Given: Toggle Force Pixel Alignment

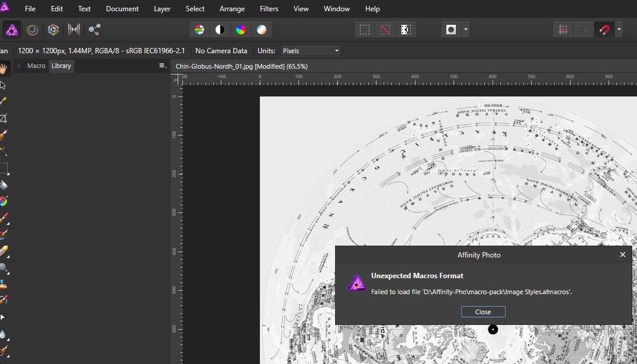Looking at the screenshot, I should [563, 30].
